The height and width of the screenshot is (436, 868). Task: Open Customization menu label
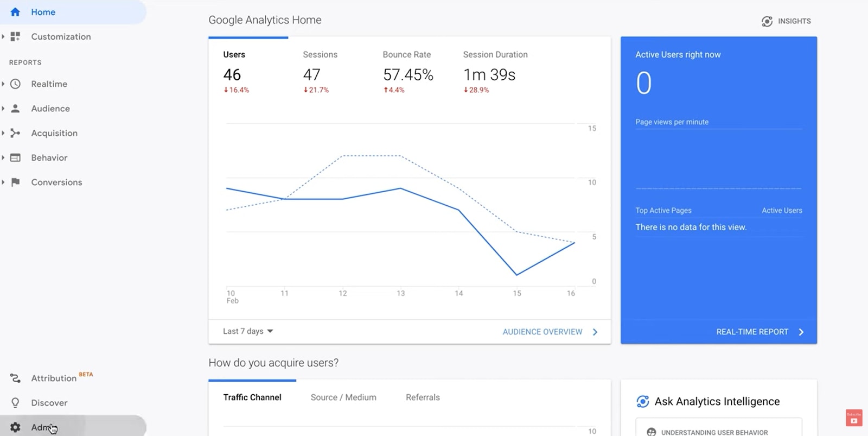(61, 36)
